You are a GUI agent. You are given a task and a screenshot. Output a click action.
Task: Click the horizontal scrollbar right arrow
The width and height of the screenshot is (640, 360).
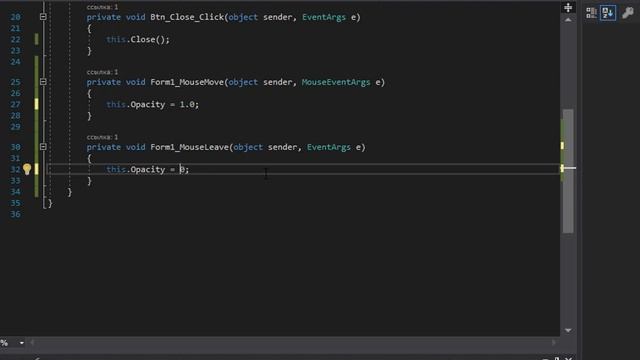point(554,343)
